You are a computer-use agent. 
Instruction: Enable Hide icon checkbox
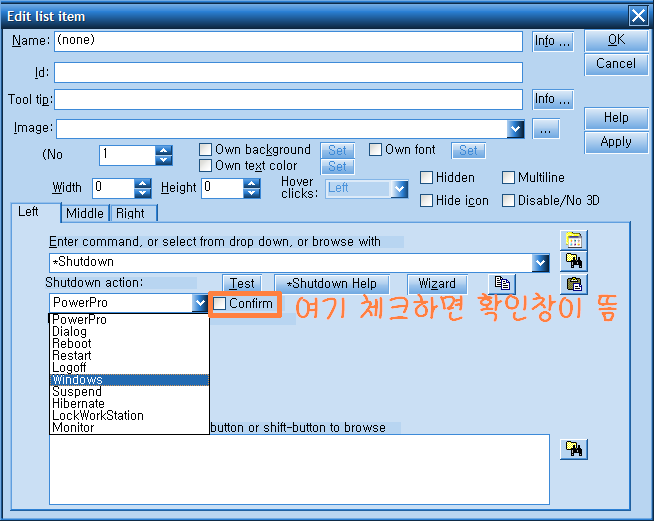click(x=426, y=200)
